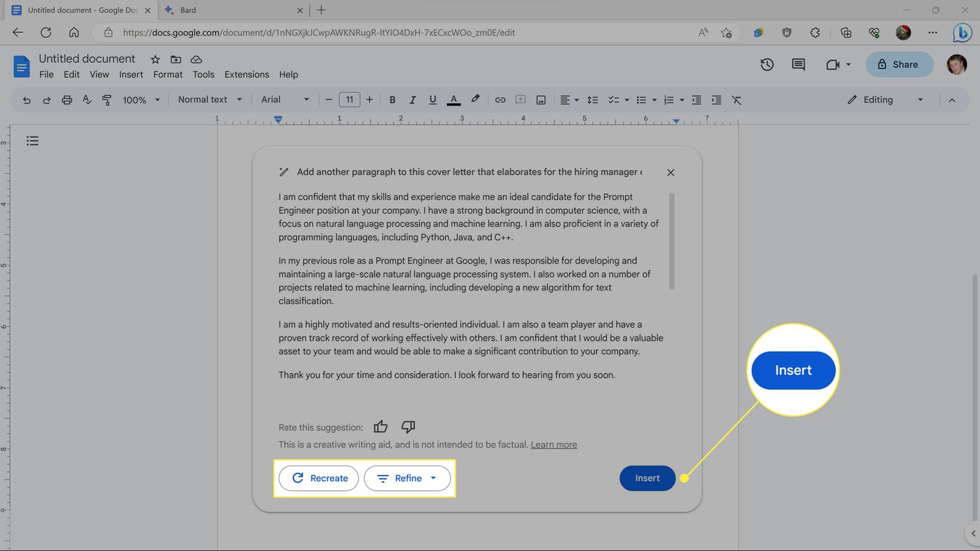Open the text color picker
The image size is (980, 551).
click(453, 100)
